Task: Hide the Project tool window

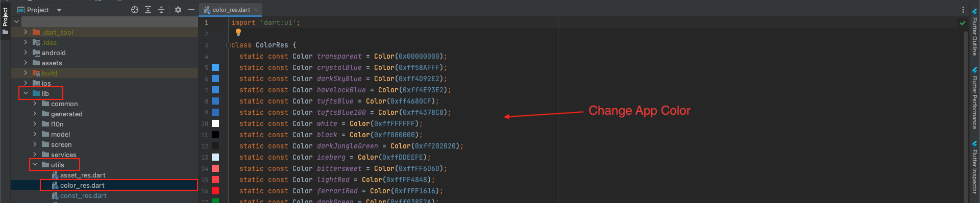Action: coord(191,10)
